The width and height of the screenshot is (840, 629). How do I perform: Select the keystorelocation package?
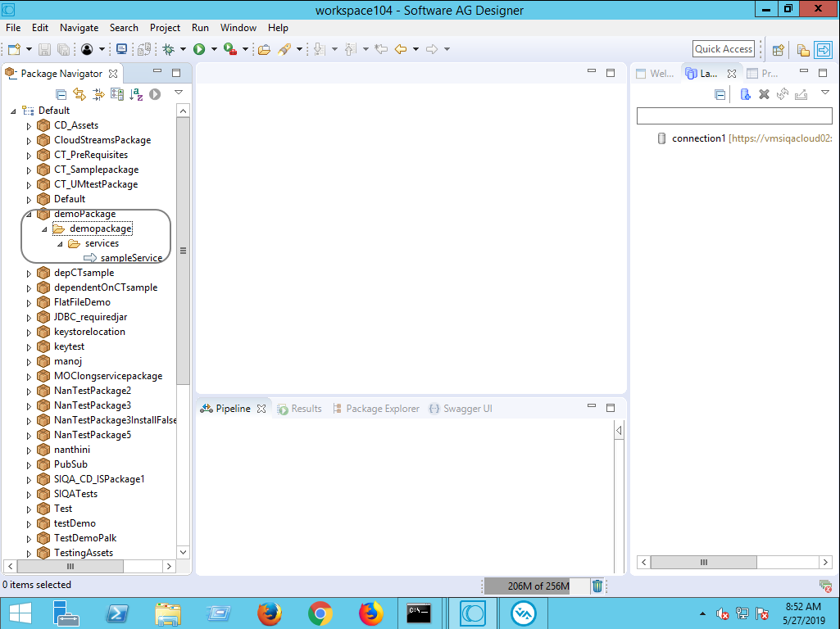[x=89, y=332]
